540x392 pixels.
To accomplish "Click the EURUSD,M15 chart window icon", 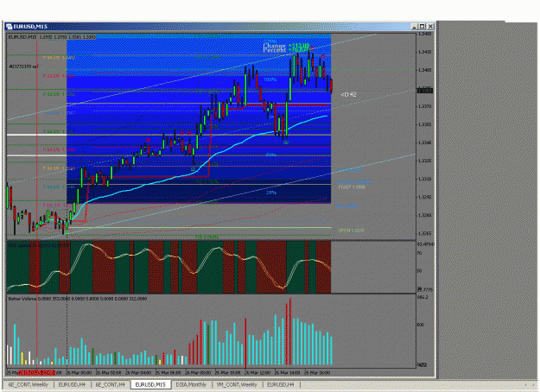I will 10,27.
